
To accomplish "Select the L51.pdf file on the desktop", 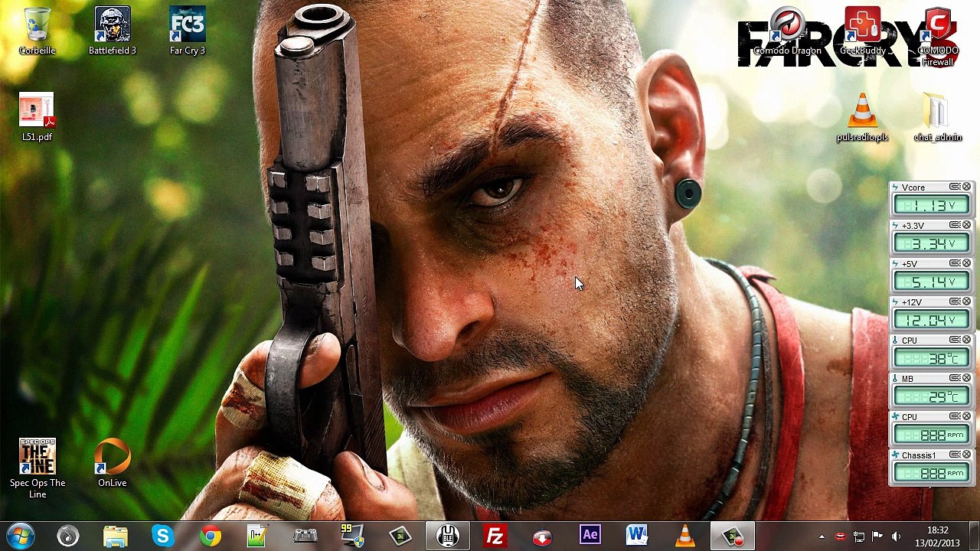I will (x=37, y=118).
